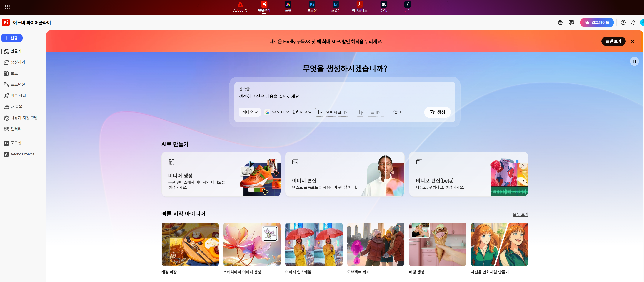Toggle the first frame upload option

pos(333,112)
